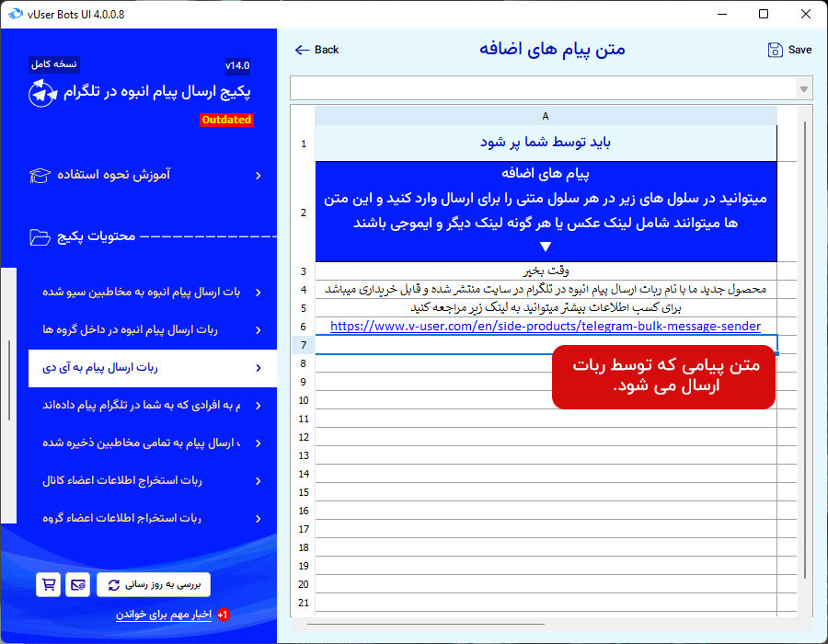The width and height of the screenshot is (828, 644).
Task: Open the combo box above the spreadsheet
Action: [x=551, y=88]
